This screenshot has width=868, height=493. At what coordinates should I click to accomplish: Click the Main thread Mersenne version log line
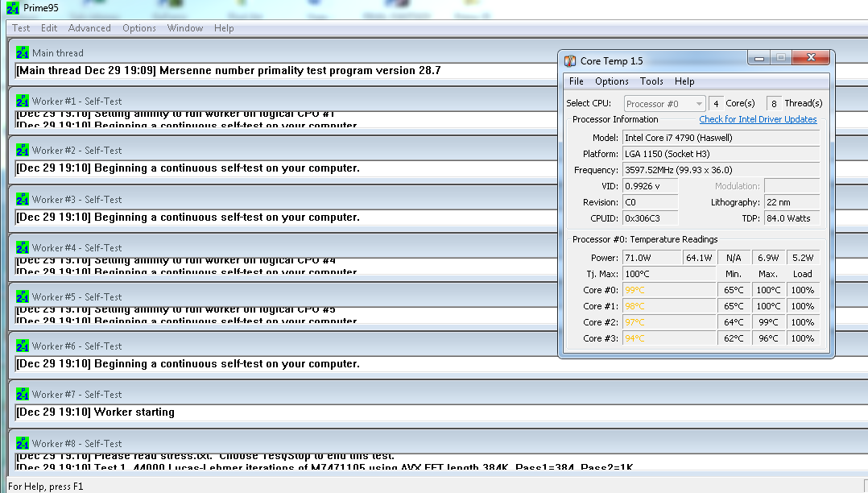click(229, 70)
